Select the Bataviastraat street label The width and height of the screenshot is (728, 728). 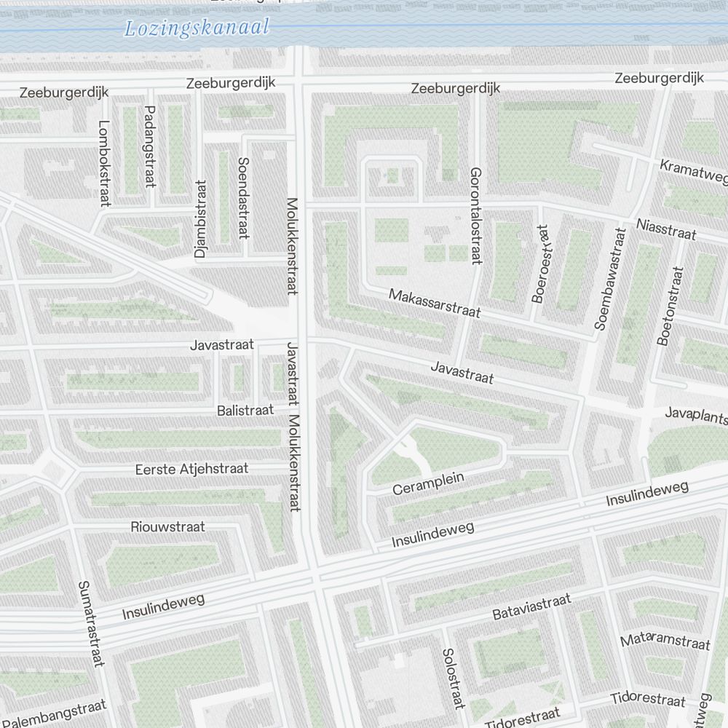tap(531, 607)
